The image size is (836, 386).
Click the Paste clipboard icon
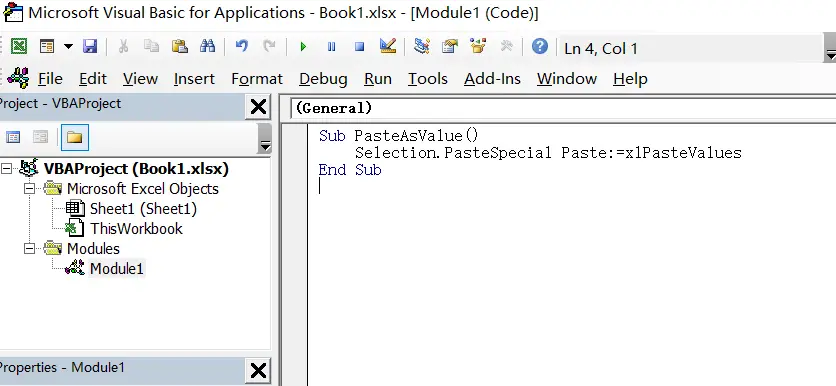point(180,47)
